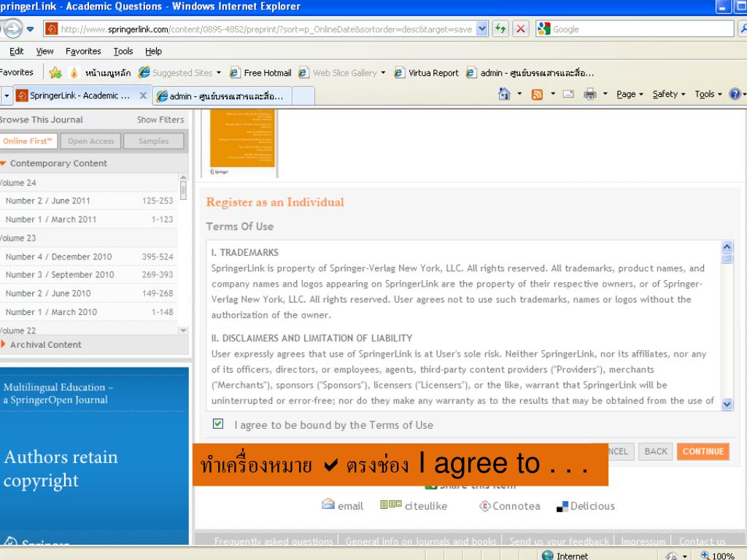Image resolution: width=747 pixels, height=560 pixels.
Task: Click the journal list scroll down arrow
Action: tap(183, 330)
